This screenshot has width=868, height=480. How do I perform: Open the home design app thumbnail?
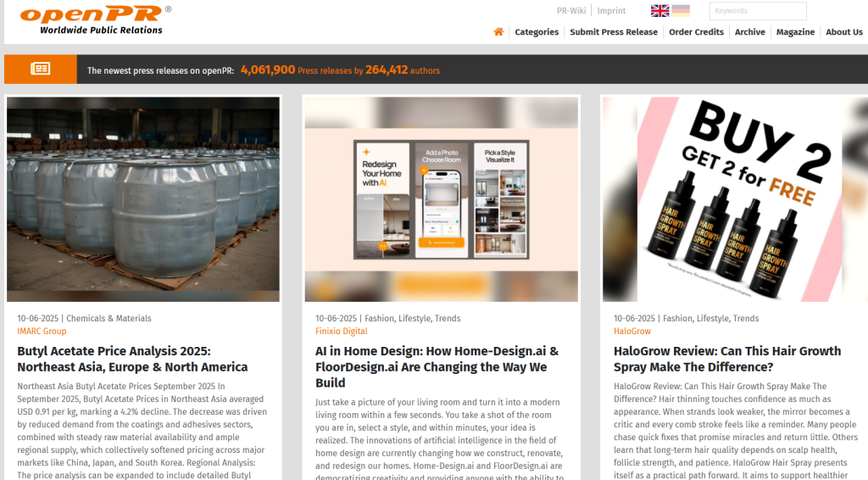(441, 199)
